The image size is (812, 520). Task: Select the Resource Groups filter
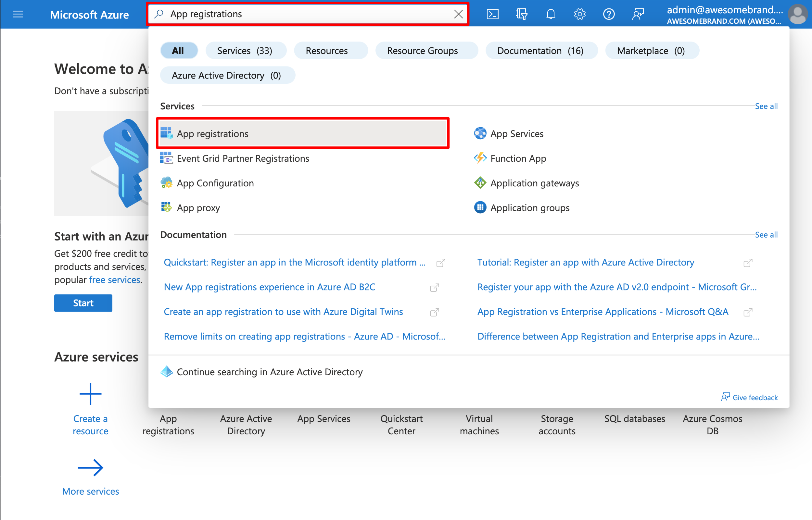(x=426, y=50)
